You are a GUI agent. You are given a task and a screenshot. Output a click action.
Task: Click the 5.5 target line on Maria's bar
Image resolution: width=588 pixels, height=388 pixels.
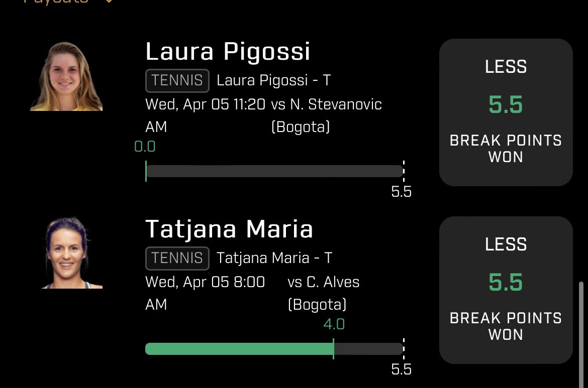(404, 346)
